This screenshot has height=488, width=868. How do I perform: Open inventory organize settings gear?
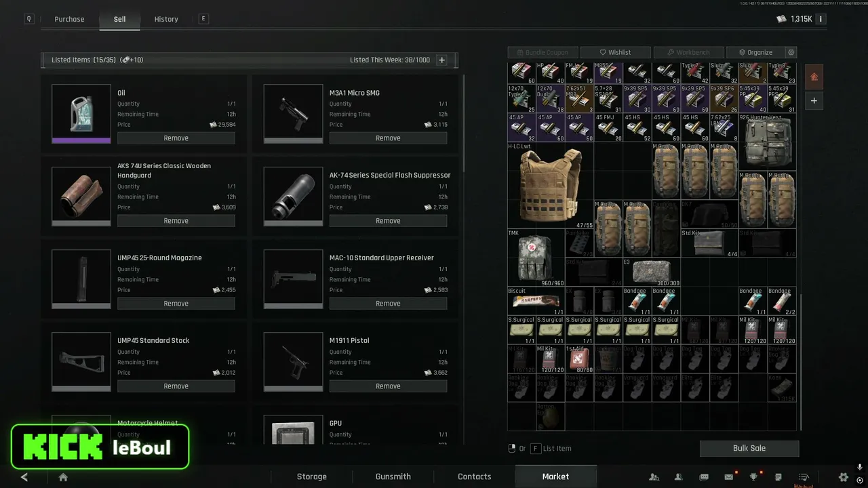(791, 52)
